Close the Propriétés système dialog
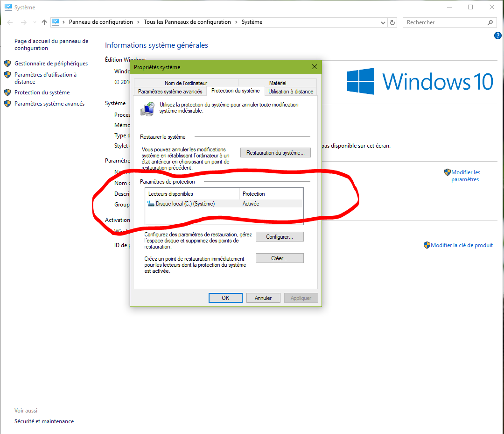Viewport: 504px width, 434px height. coord(315,67)
